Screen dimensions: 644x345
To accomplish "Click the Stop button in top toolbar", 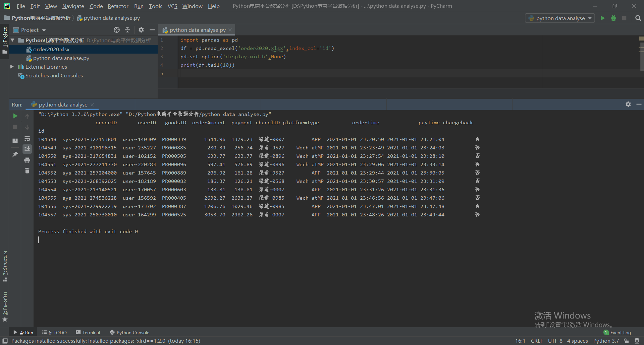I will pyautogui.click(x=624, y=18).
